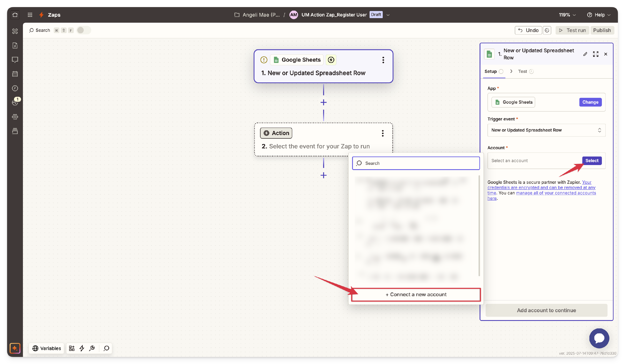
Task: Click Connect a new account
Action: 416,294
